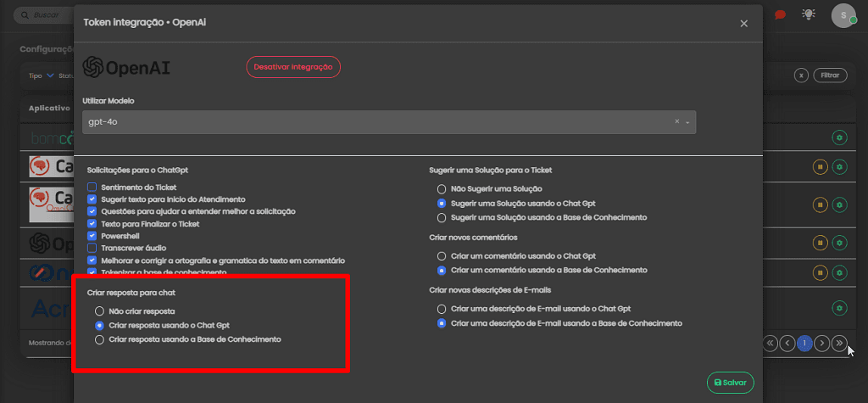This screenshot has height=403, width=868.
Task: Select Criar descrição de E-mail usando Base de Conhecimento
Action: [x=441, y=323]
